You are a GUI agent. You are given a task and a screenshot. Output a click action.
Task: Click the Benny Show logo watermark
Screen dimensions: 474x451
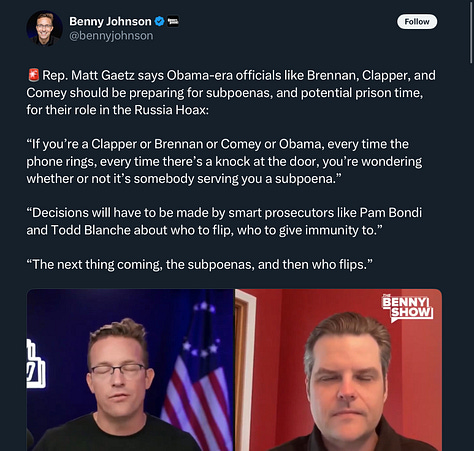coord(407,309)
